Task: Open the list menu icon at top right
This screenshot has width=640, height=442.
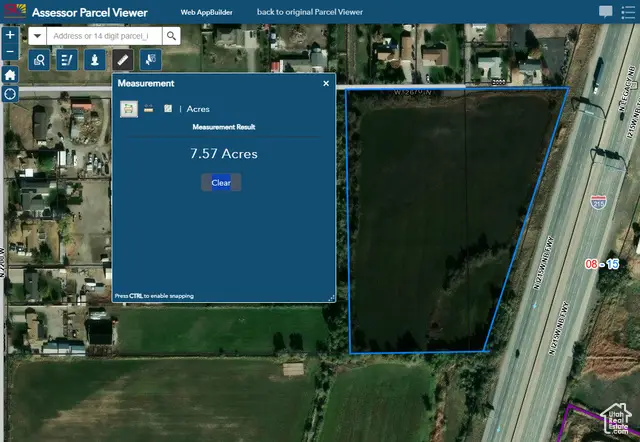Action: coord(629,12)
